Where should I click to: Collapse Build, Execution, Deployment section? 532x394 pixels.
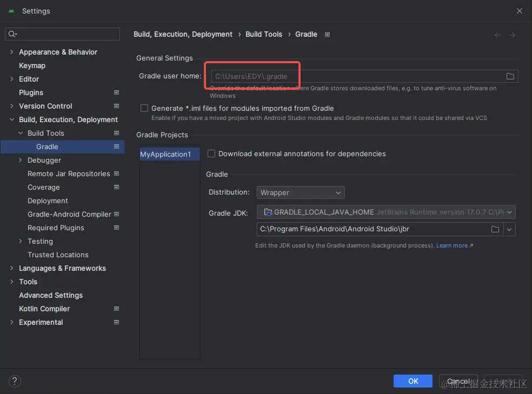(11, 119)
